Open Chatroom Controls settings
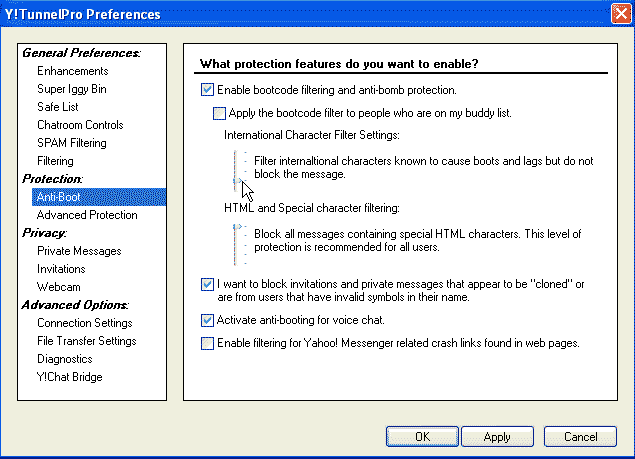Screen dimensions: 635x459 (80, 125)
